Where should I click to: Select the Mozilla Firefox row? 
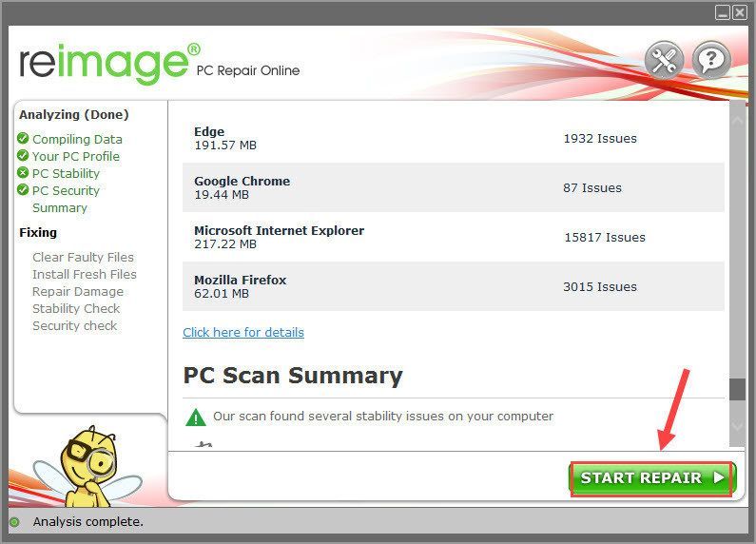tap(454, 286)
